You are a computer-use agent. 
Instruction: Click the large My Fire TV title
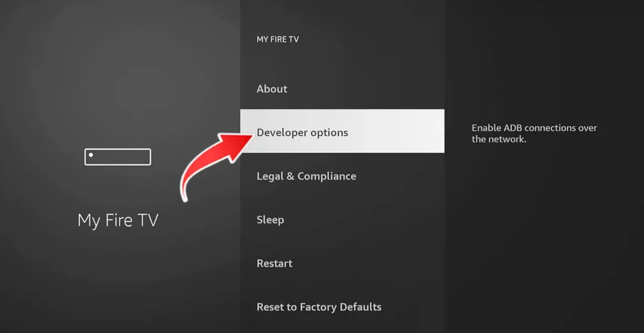[x=118, y=221]
